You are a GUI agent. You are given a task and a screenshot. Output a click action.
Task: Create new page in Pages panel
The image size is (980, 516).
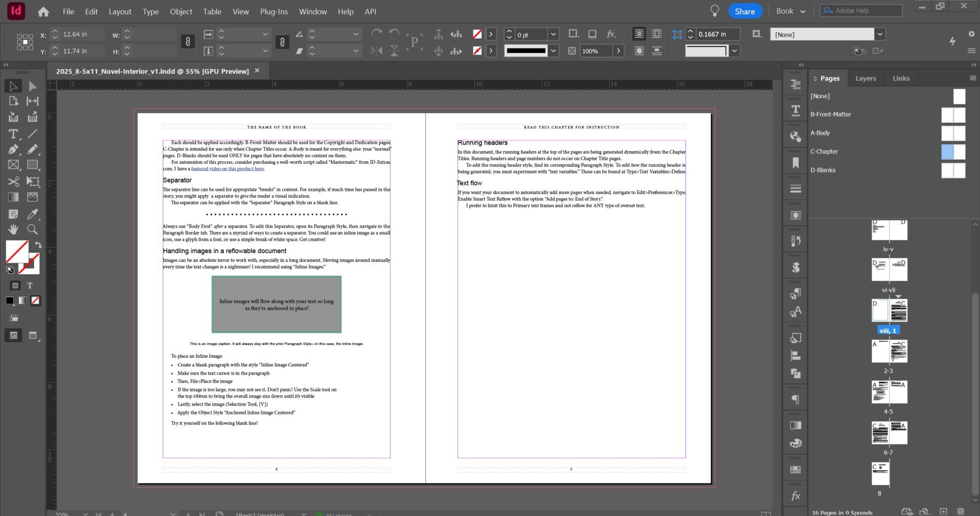(943, 511)
